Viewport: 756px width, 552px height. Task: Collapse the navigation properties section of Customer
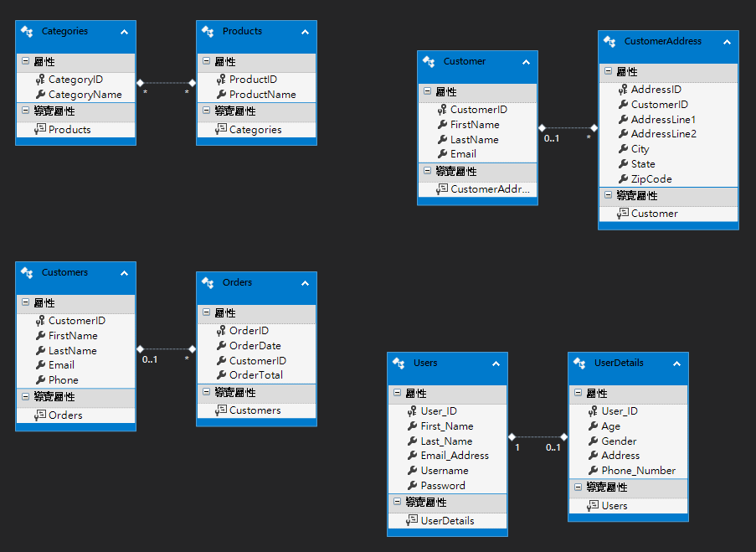pos(427,171)
